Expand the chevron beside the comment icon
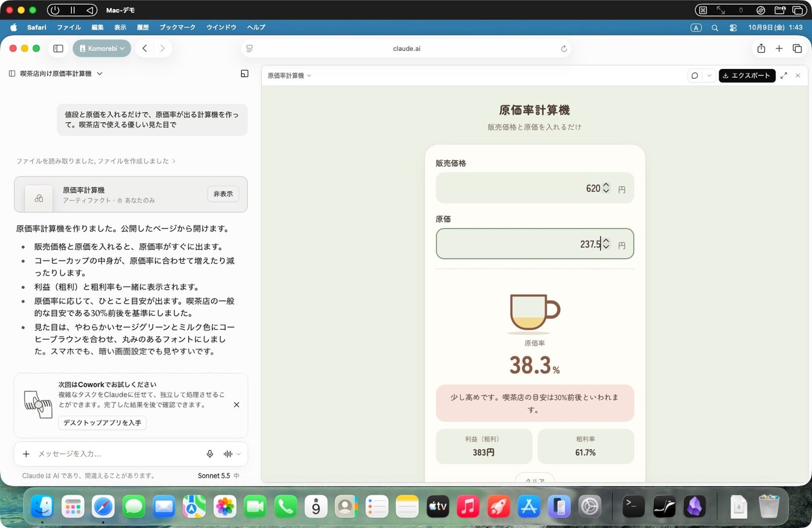 (709, 76)
